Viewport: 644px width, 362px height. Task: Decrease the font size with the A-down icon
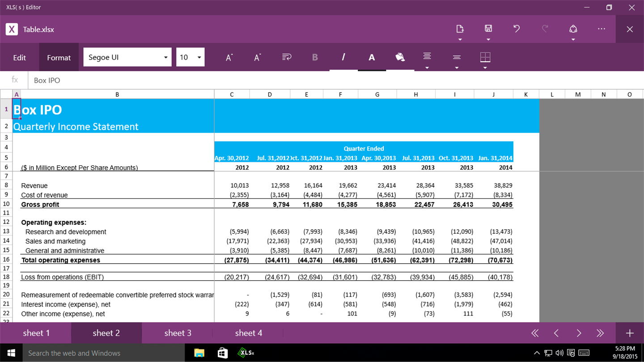[x=257, y=57]
